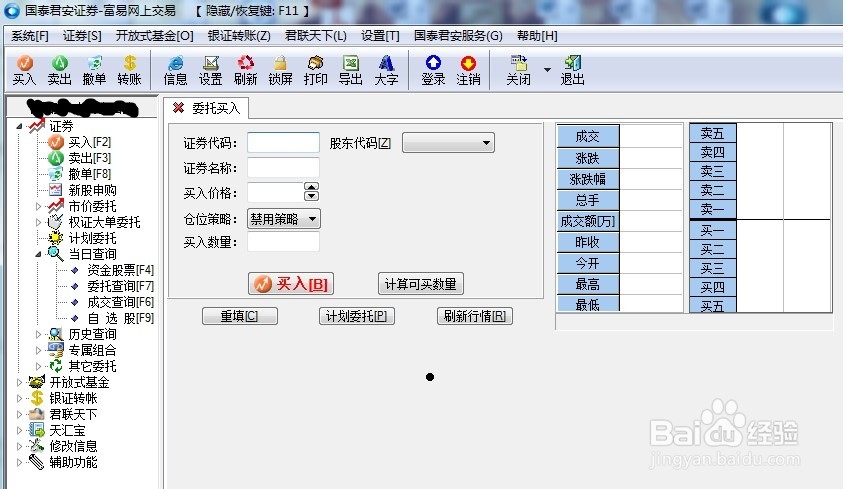Click the 退出 exit toolbar icon
The image size is (846, 489).
click(572, 70)
